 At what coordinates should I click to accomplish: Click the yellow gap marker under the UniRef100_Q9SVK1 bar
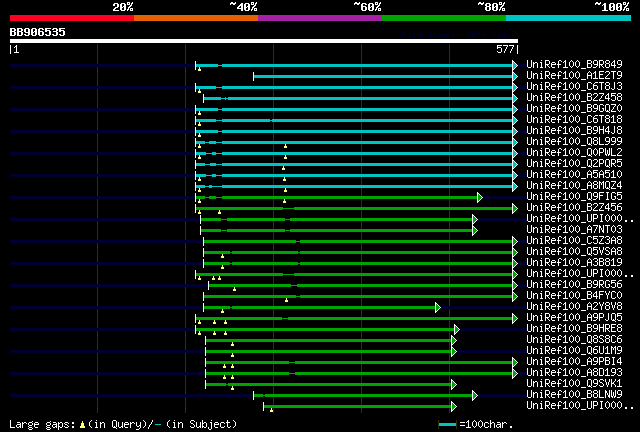[232, 388]
